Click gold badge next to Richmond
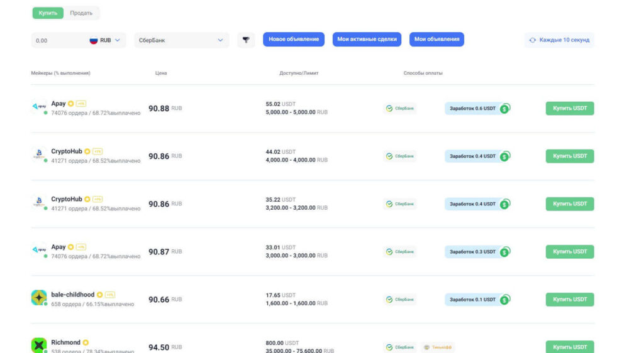Image resolution: width=644 pixels, height=353 pixels. 86,342
